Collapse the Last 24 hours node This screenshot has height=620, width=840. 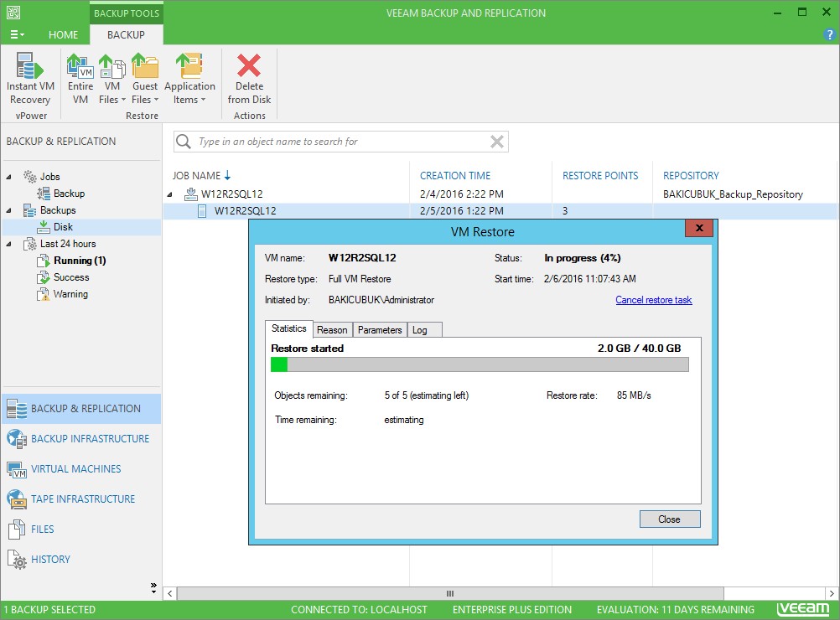click(8, 244)
